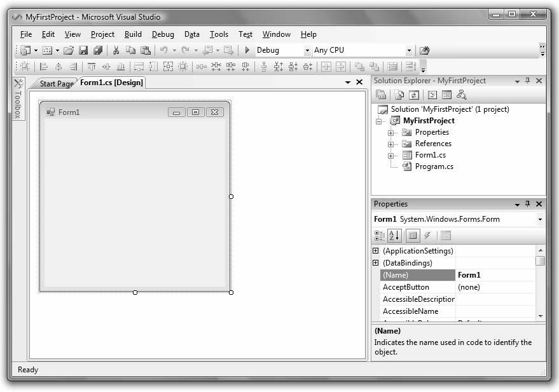Switch Properties to Alphabetical sorting
The height and width of the screenshot is (392, 559).
[x=394, y=235]
